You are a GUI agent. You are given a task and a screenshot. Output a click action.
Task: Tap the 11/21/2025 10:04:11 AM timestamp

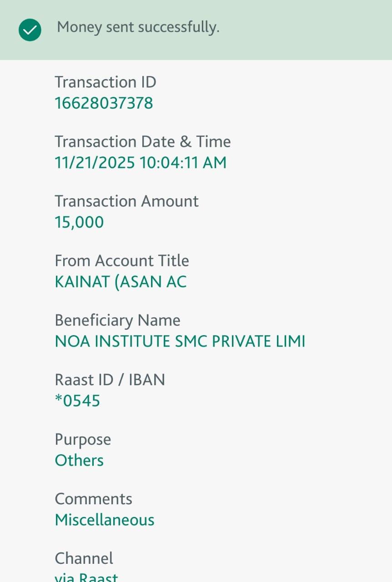(x=141, y=163)
